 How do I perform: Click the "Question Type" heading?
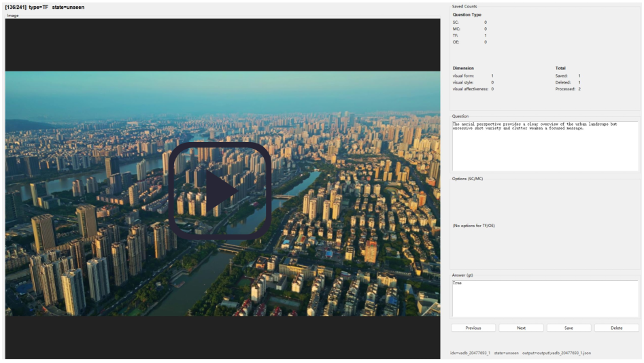click(467, 14)
